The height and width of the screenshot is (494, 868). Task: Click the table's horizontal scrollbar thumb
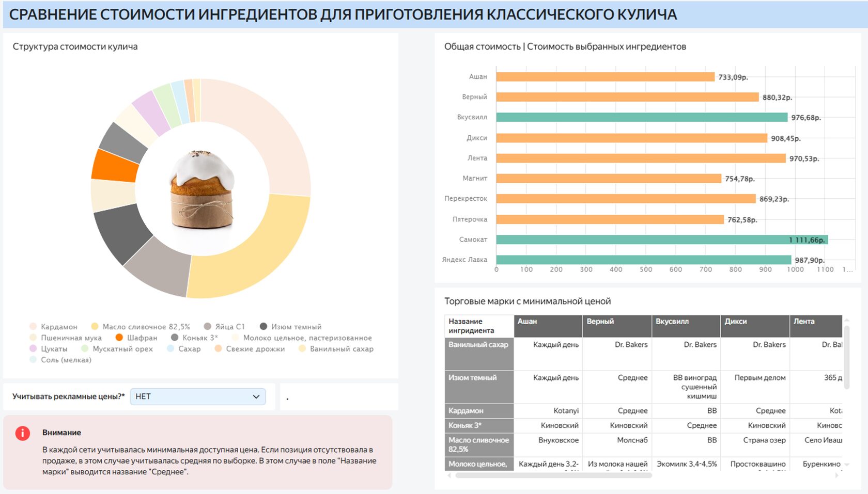[553, 475]
